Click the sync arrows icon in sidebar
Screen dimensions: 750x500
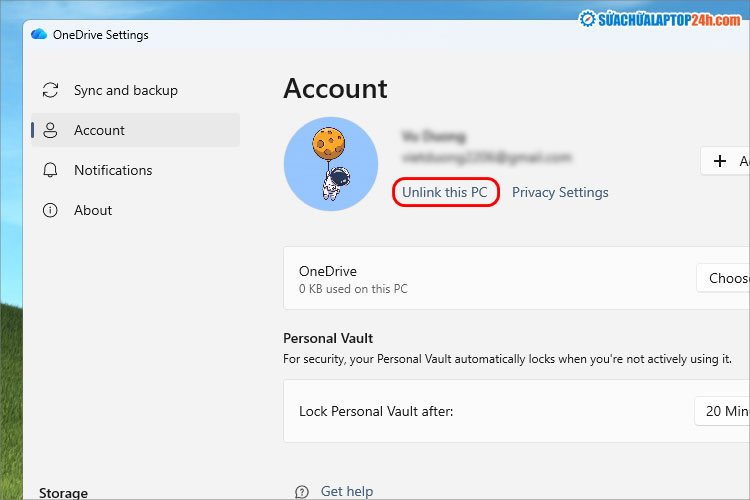(50, 91)
